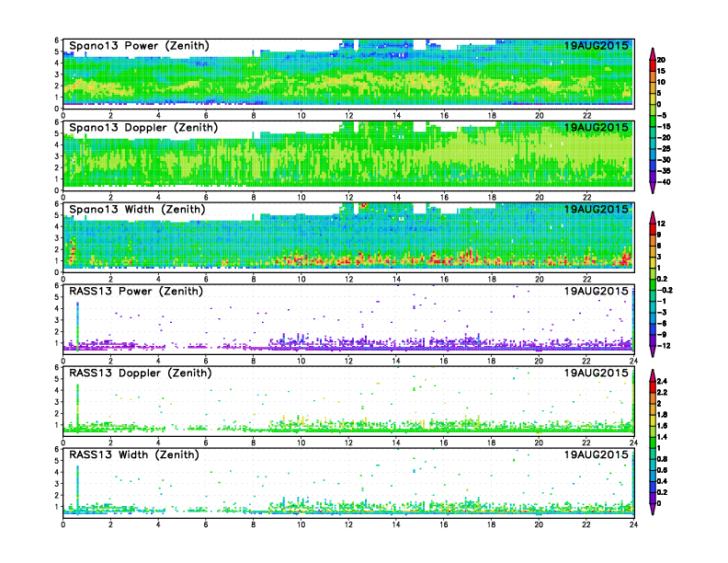Click the 19AUG2015 date in the RASS13 Power panel

(x=597, y=291)
